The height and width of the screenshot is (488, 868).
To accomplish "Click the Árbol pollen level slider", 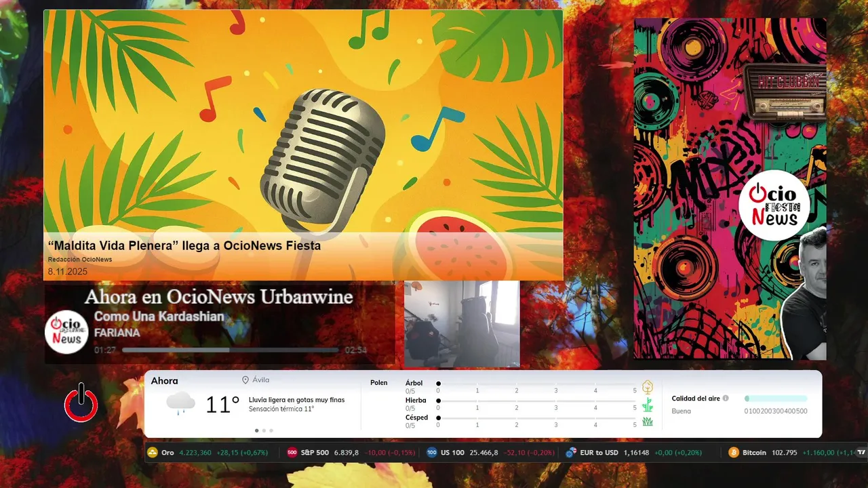I will [537, 384].
